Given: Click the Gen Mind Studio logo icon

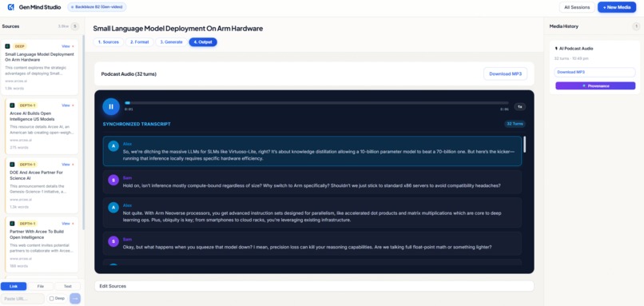Looking at the screenshot, I should pos(10,7).
